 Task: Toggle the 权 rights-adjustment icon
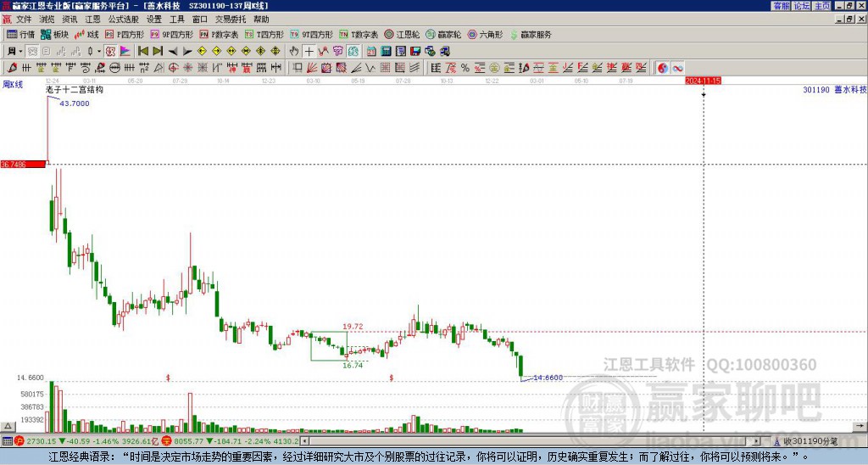(x=110, y=52)
